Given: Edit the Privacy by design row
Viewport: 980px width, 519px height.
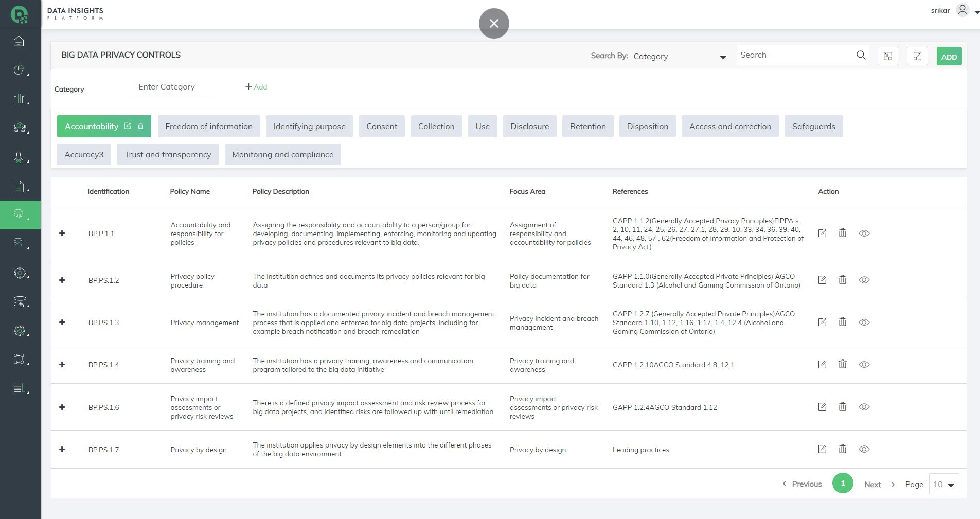Looking at the screenshot, I should pos(822,449).
